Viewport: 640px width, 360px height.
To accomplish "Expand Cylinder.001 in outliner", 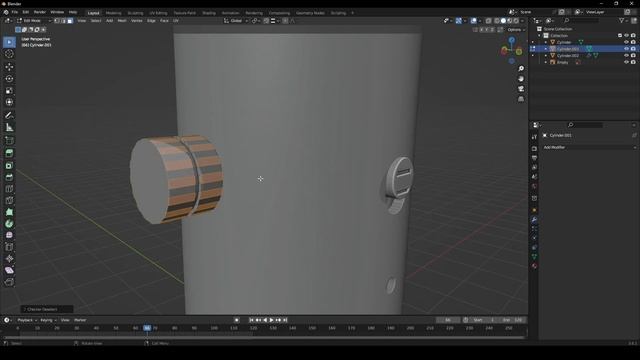I will tap(546, 49).
